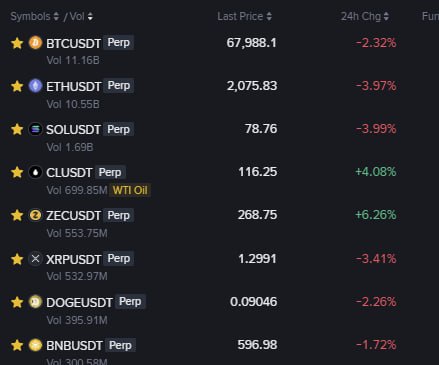Viewport: 439px width, 365px height.
Task: Click the Perp badge next to XRPUSDT
Action: pos(119,259)
